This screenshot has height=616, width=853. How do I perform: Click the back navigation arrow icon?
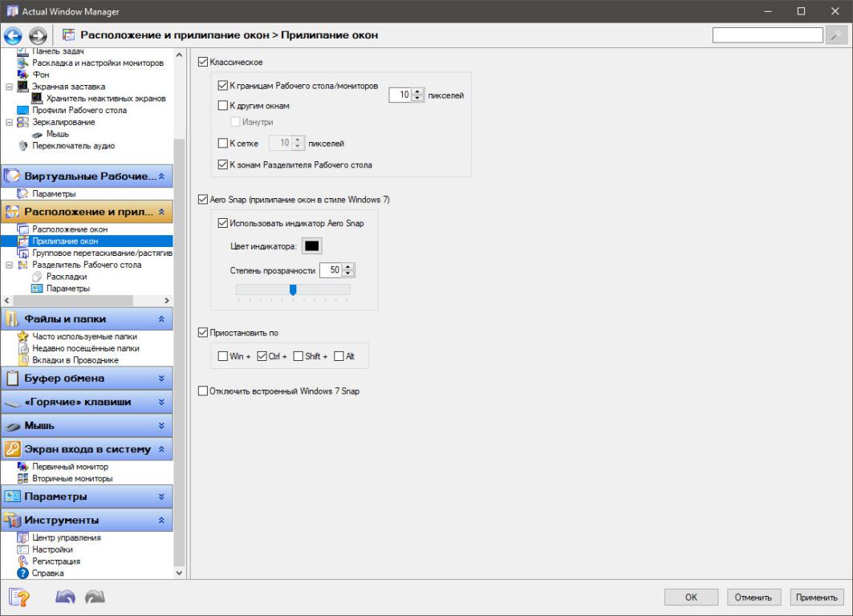tap(14, 35)
